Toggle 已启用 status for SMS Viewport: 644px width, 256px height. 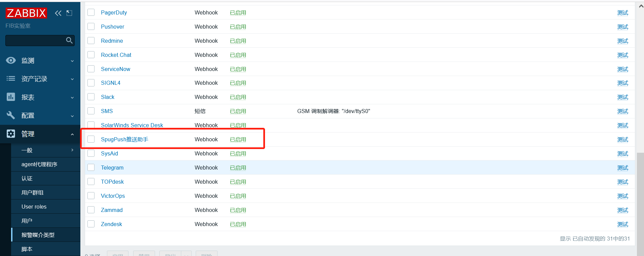point(238,111)
